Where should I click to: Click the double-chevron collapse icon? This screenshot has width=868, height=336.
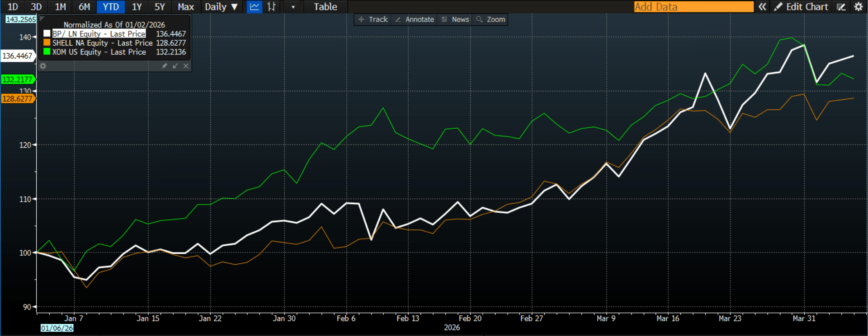point(762,7)
